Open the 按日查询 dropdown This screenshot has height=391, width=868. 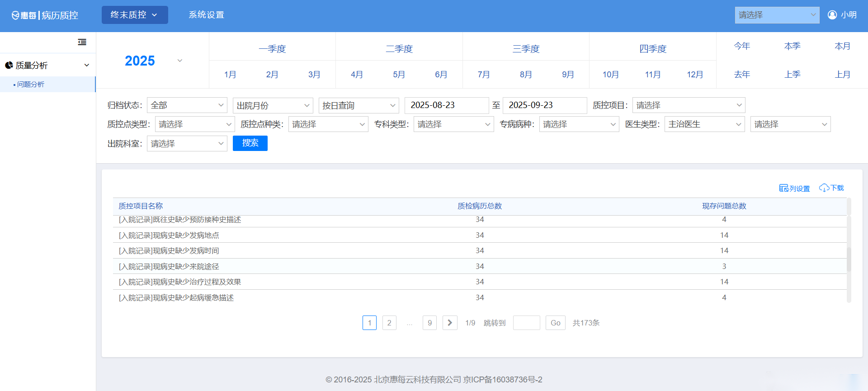click(x=359, y=105)
